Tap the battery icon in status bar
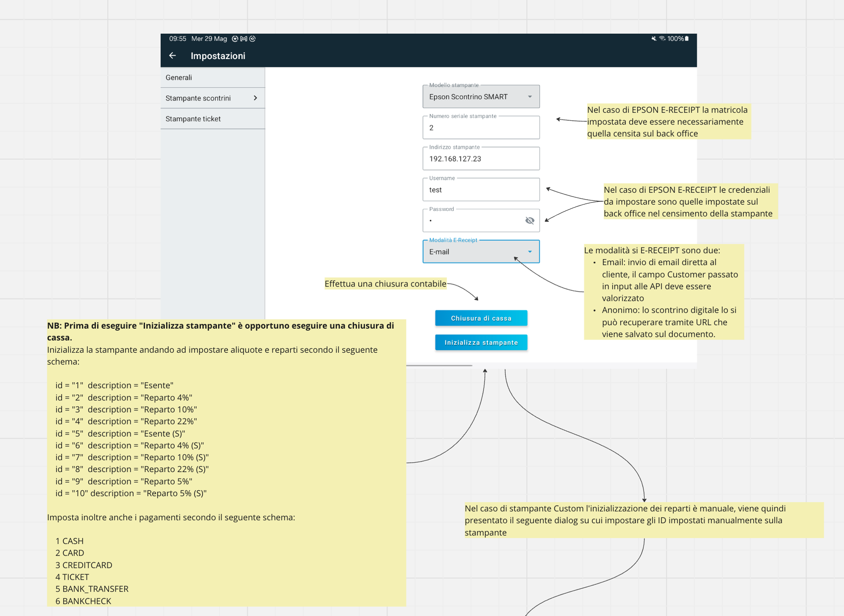 687,38
